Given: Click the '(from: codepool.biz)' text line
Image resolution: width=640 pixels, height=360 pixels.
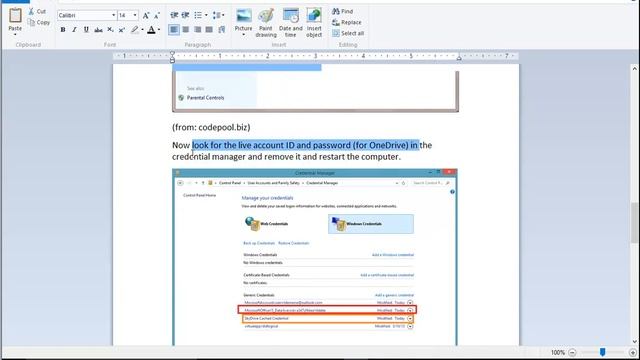Looking at the screenshot, I should tap(211, 127).
